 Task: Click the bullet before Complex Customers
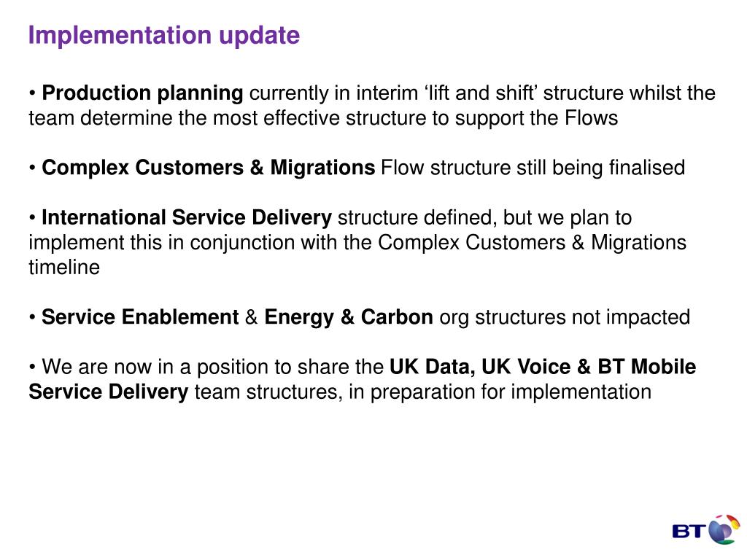pyautogui.click(x=32, y=168)
